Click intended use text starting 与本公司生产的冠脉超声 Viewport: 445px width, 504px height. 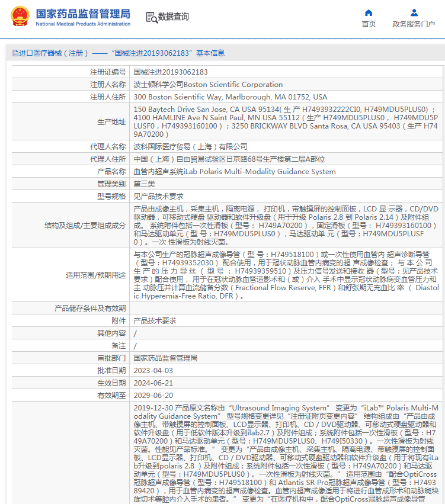pos(286,275)
